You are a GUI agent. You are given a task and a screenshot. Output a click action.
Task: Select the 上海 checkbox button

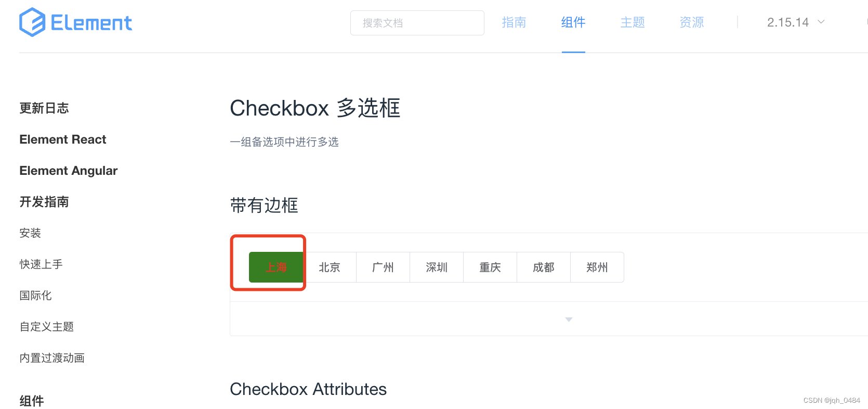pyautogui.click(x=275, y=267)
